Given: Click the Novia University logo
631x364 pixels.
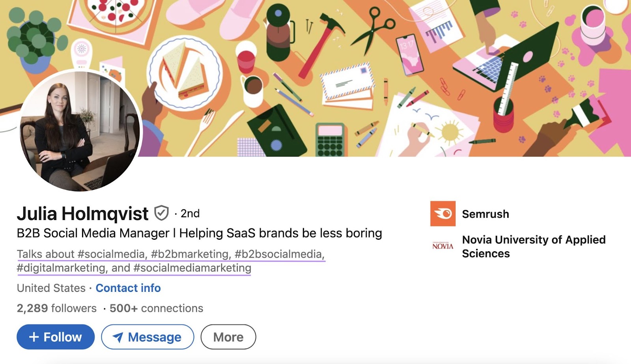Looking at the screenshot, I should pos(443,245).
